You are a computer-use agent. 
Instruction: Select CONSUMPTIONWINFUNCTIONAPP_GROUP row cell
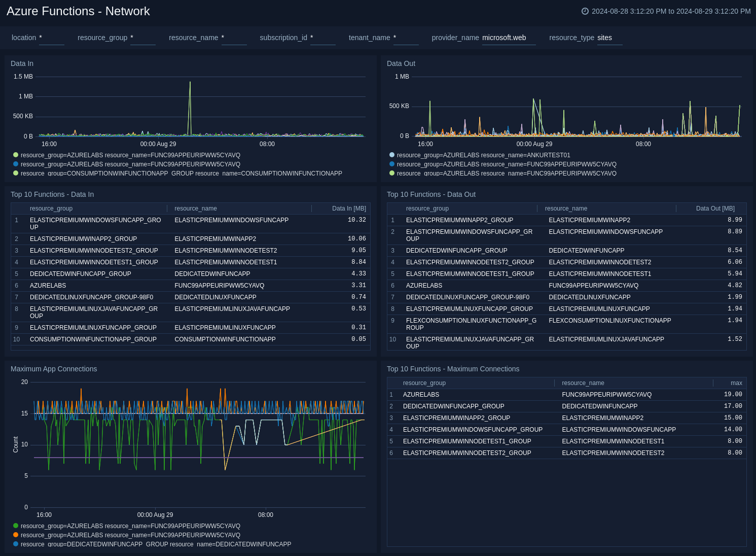coord(93,339)
